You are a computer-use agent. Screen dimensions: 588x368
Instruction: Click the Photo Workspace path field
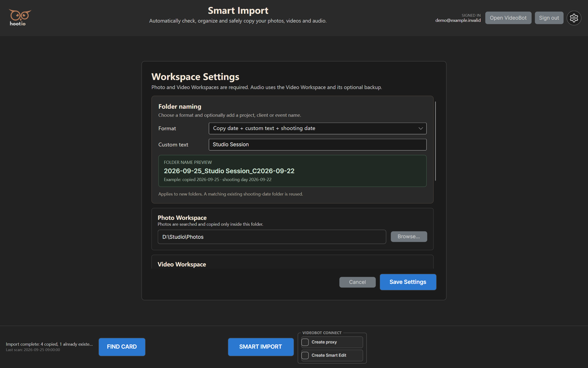tap(272, 237)
